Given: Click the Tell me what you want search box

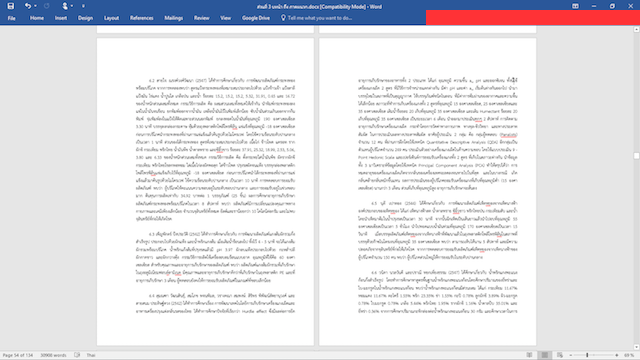Looking at the screenshot, I should tap(317, 18).
